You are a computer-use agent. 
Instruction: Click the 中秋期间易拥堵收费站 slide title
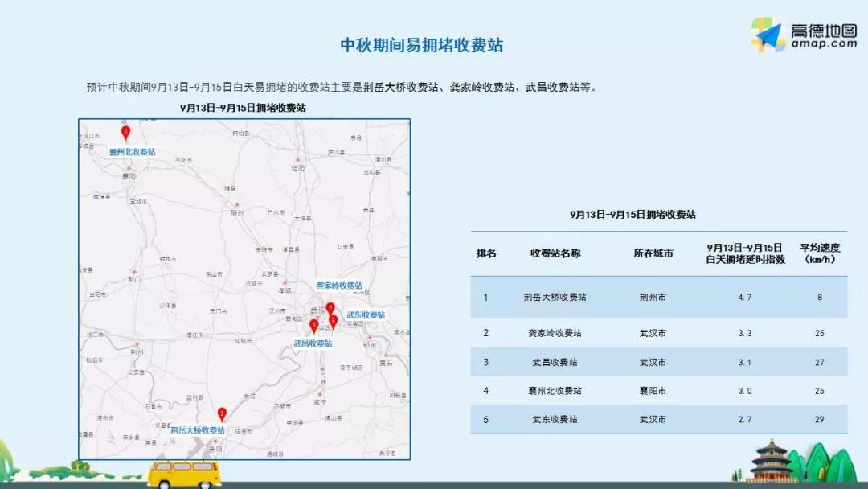(422, 45)
